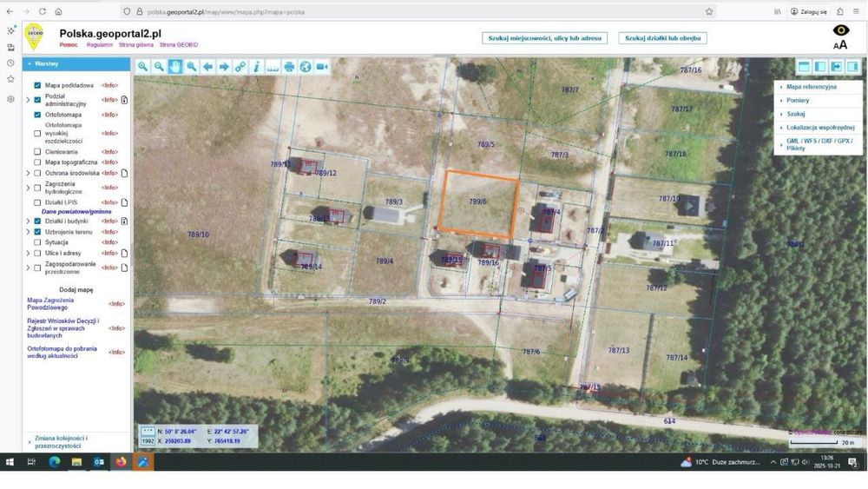
Task: Open the document icon beside Działki LPIS
Action: [124, 202]
